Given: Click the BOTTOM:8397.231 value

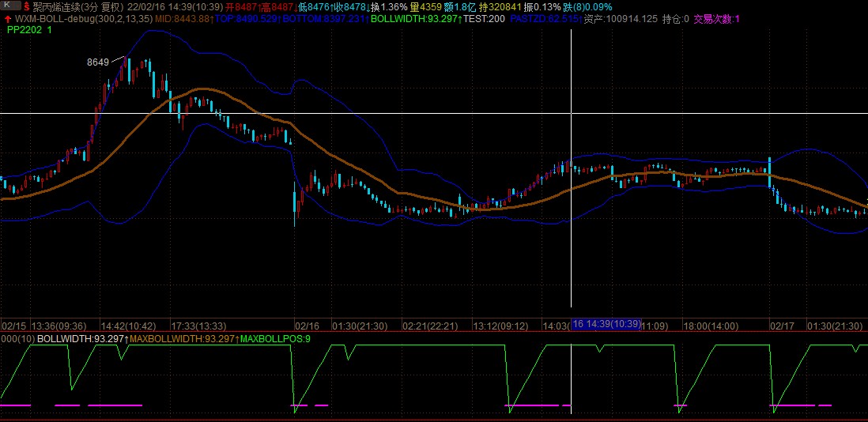Looking at the screenshot, I should click(x=324, y=19).
